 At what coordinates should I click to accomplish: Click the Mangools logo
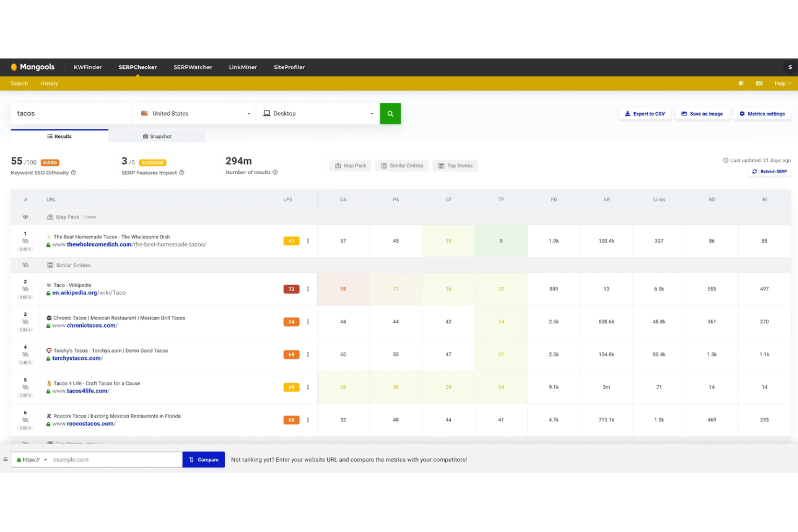pyautogui.click(x=32, y=67)
